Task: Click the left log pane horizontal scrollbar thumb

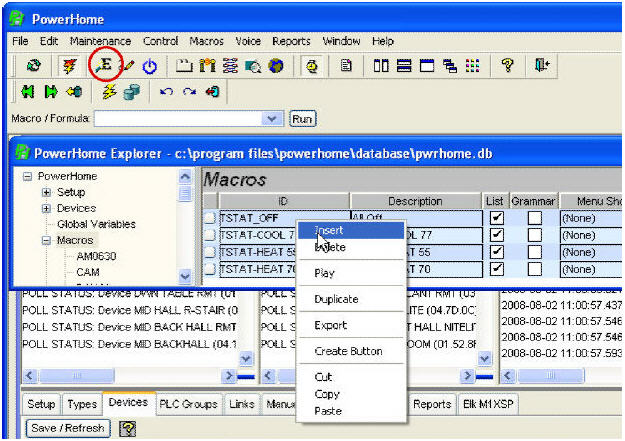Action: [77, 375]
